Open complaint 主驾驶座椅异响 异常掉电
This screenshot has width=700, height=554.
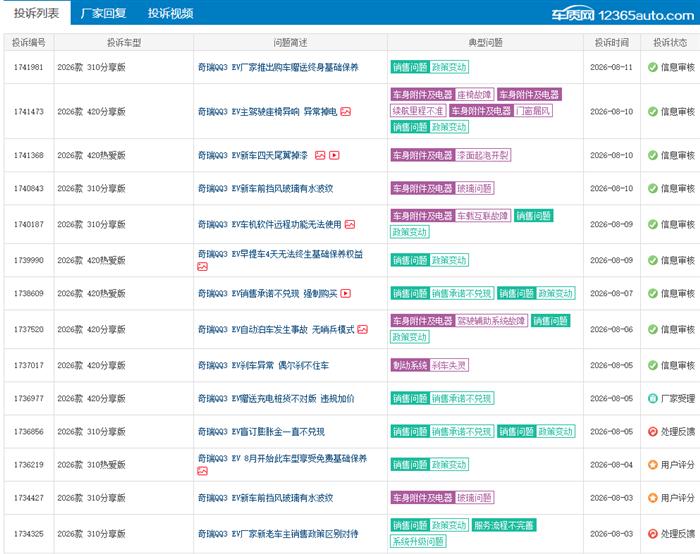[267, 112]
